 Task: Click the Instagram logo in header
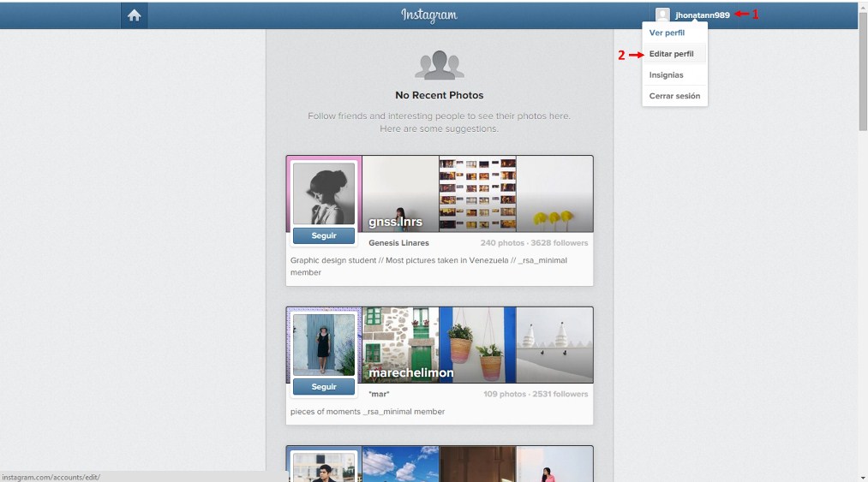[429, 15]
